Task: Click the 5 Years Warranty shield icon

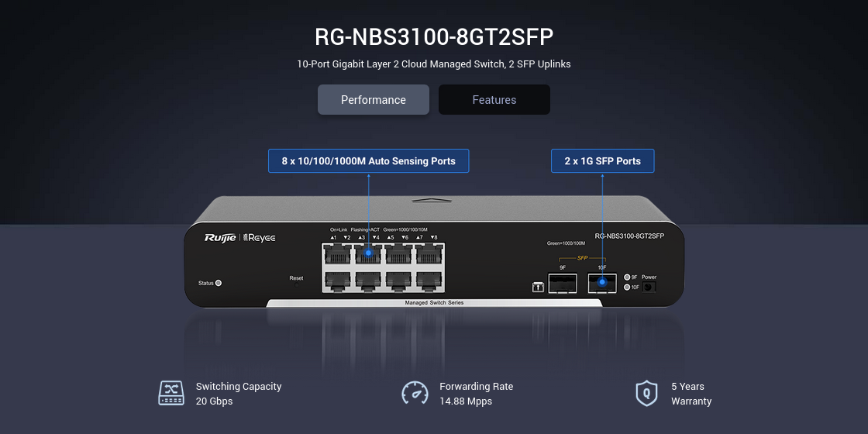Action: (646, 393)
